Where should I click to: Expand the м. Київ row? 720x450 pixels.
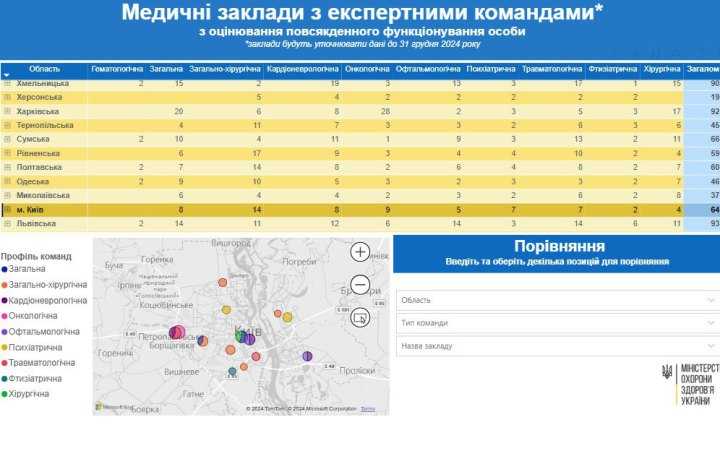click(x=7, y=210)
